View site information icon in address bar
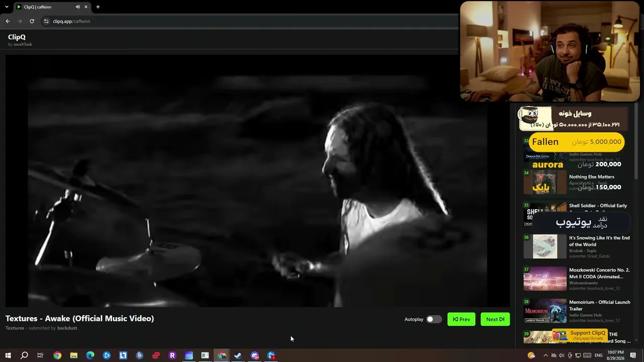Image resolution: width=644 pixels, height=362 pixels. pyautogui.click(x=46, y=21)
